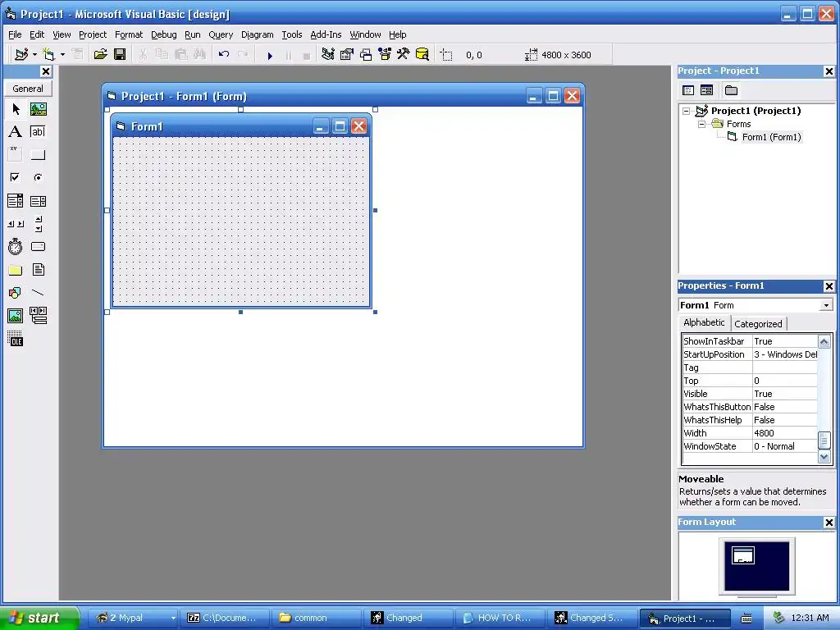840x630 pixels.
Task: Open Object Browser from toolbar
Action: point(385,55)
